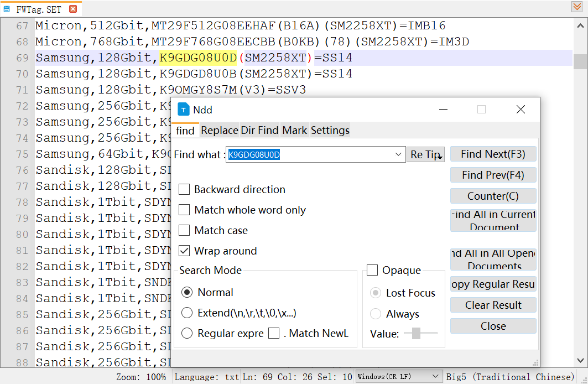
Task: Expand the Find what history dropdown
Action: pos(399,155)
